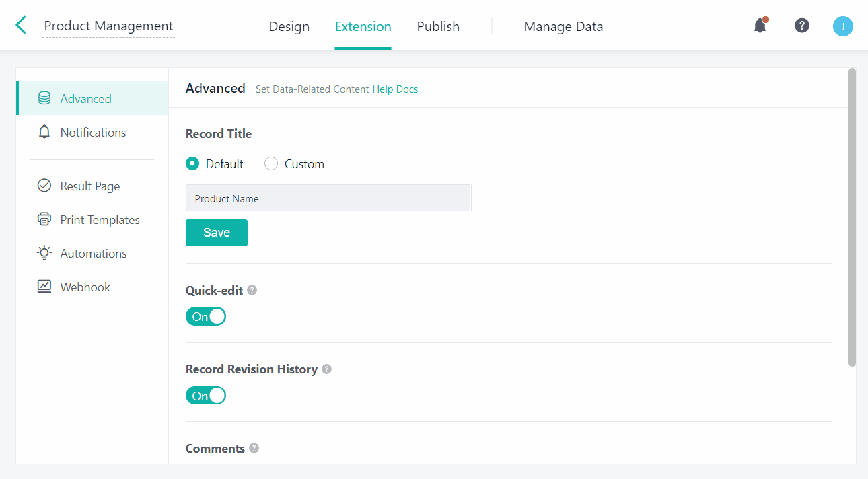Turn off Record Revision History switch
868x479 pixels.
coord(206,396)
